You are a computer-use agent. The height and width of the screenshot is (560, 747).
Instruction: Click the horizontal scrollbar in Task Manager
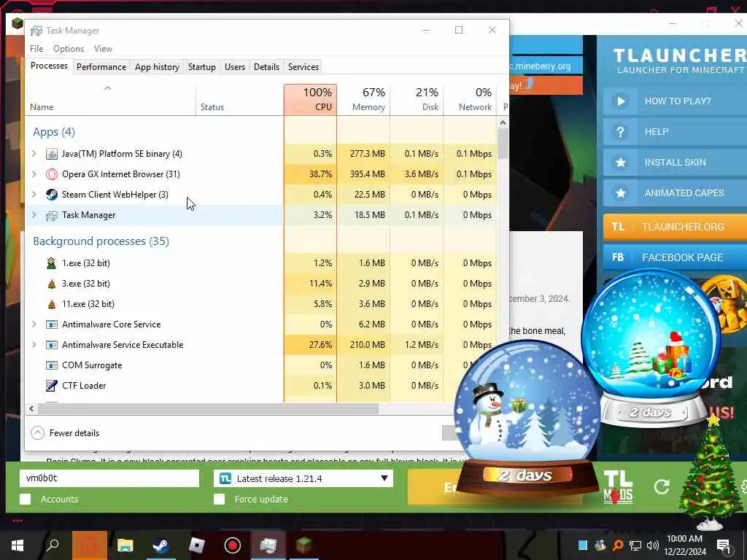tap(208, 408)
